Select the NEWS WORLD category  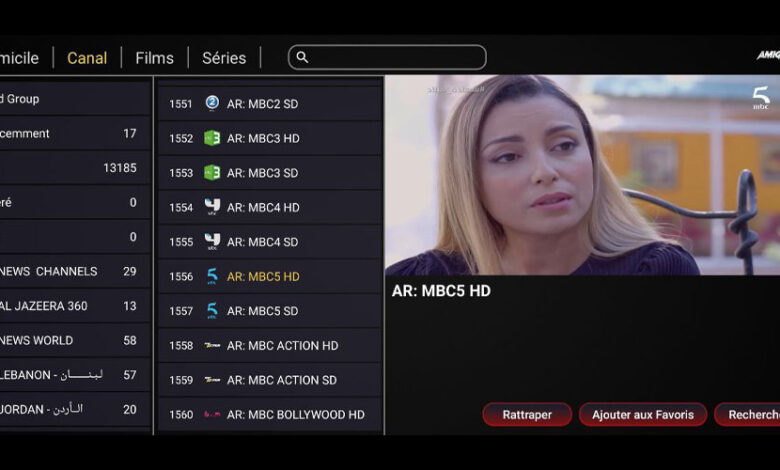coord(75,340)
